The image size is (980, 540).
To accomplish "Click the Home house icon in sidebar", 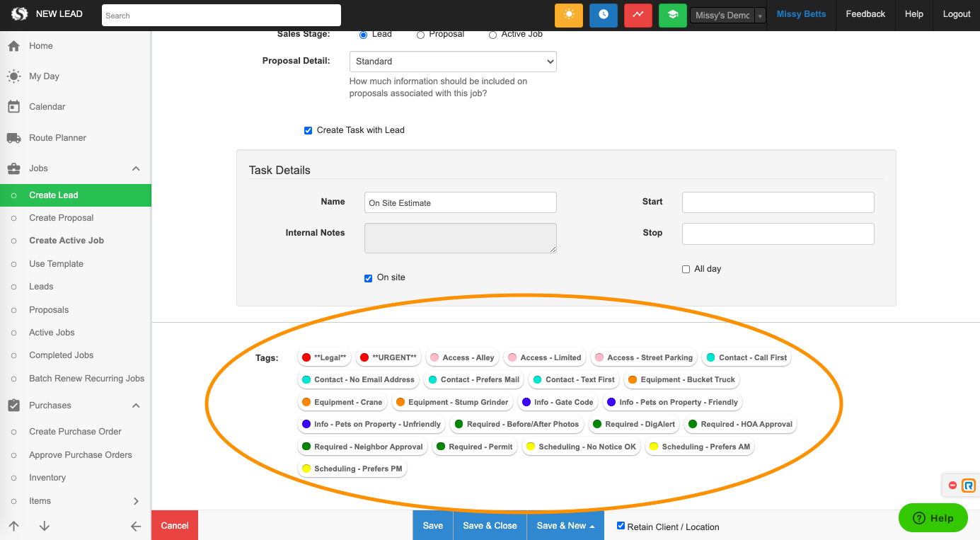I will [x=13, y=46].
